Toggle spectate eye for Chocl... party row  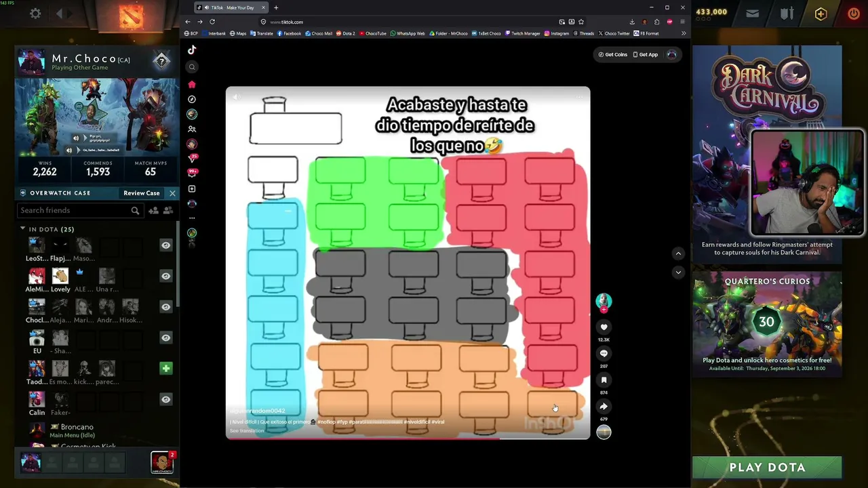tap(165, 307)
